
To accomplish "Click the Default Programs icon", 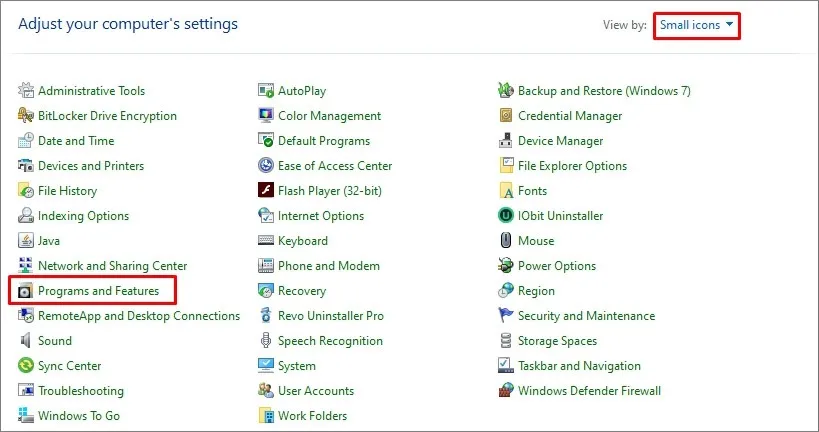I will pos(266,141).
